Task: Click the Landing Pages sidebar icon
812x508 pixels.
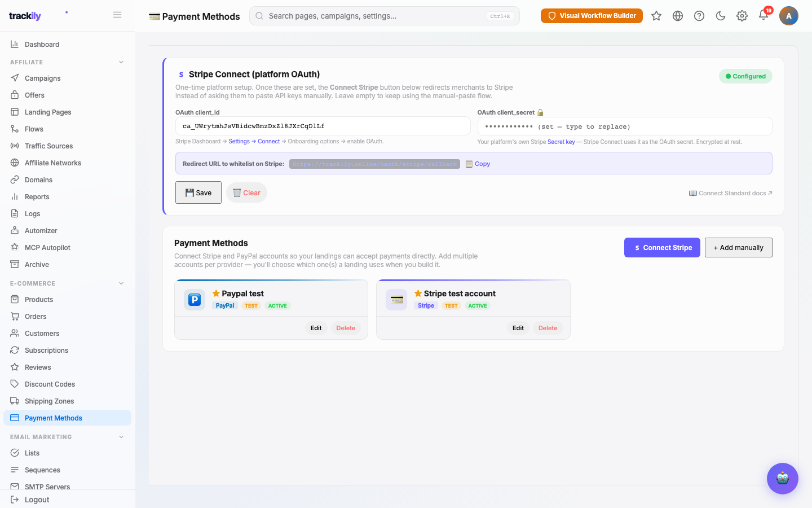Action: click(x=15, y=112)
